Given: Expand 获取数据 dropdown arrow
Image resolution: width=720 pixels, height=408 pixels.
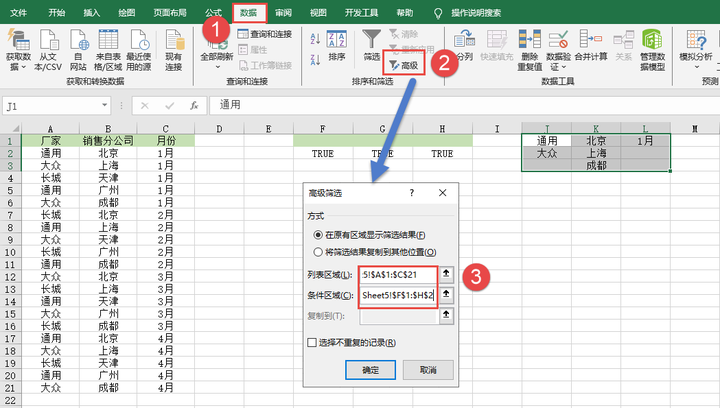Looking at the screenshot, I should pos(23,67).
